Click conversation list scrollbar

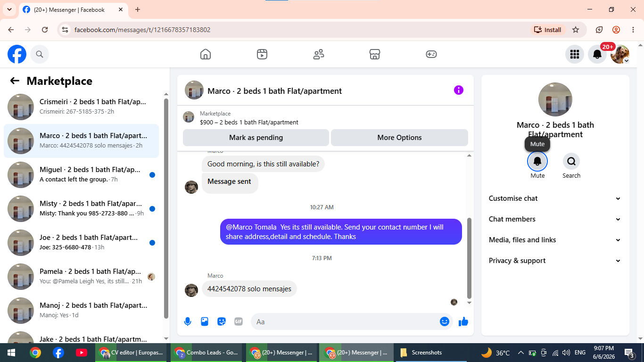coord(166,208)
